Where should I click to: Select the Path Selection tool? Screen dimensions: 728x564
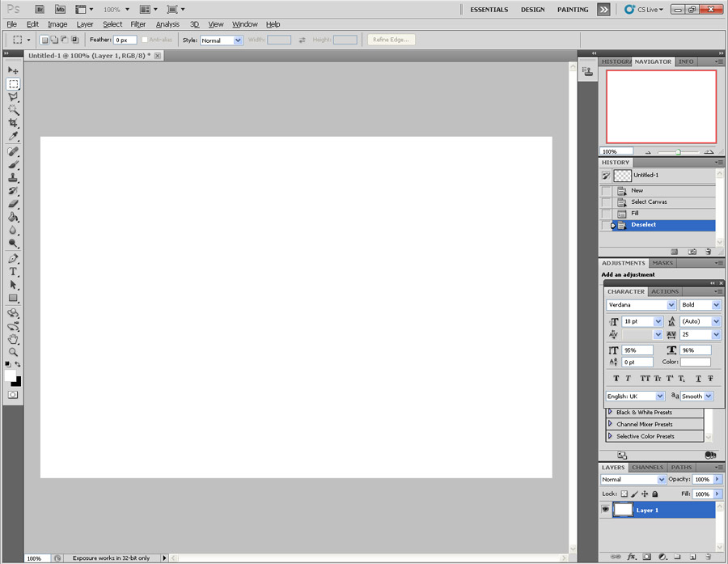(x=13, y=285)
